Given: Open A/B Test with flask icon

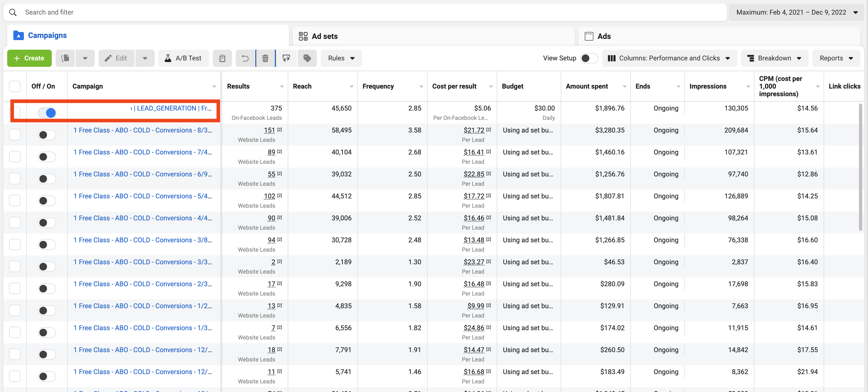Looking at the screenshot, I should (x=183, y=58).
